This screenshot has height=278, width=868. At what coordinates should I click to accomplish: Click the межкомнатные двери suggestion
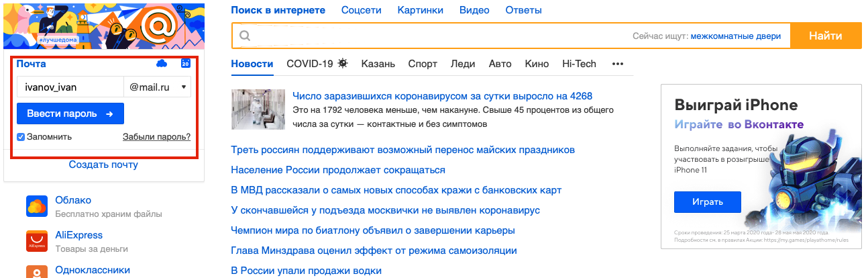pyautogui.click(x=736, y=36)
